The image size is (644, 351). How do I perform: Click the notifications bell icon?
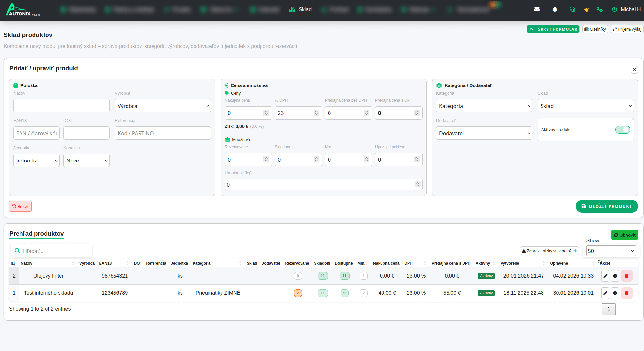[x=555, y=9]
